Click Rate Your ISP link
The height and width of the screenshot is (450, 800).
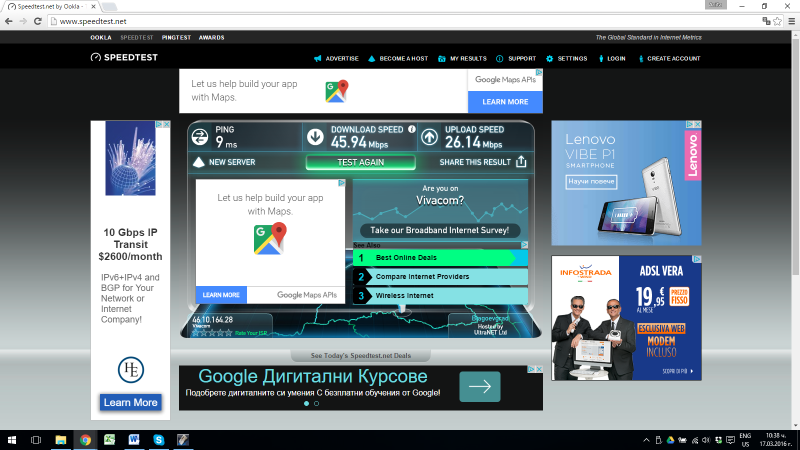251,333
